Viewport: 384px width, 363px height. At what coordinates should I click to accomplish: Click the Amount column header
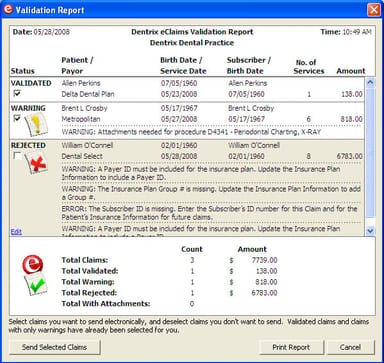pyautogui.click(x=351, y=71)
